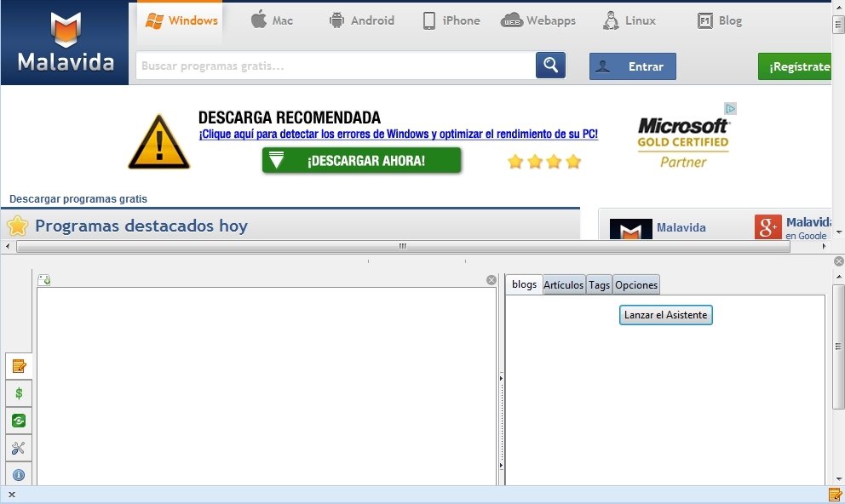This screenshot has height=504, width=845.
Task: Collapse right pane using lower splitter arrow
Action: (x=501, y=465)
